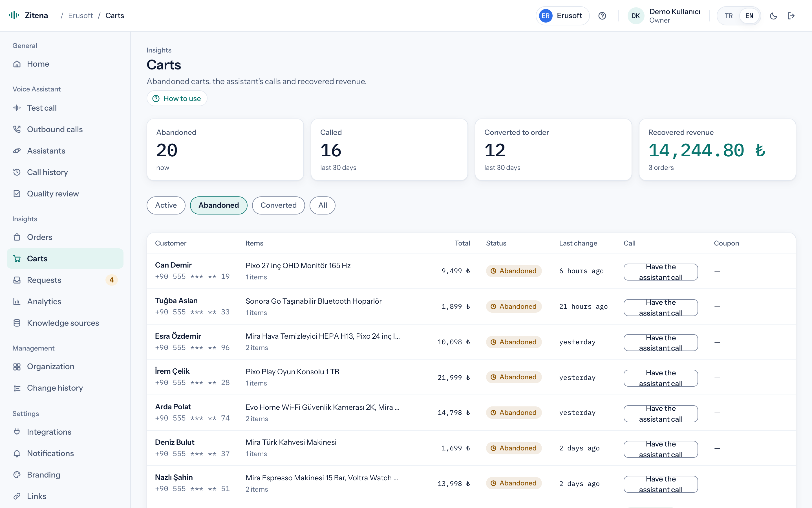Select the All filter tab
This screenshot has height=508, width=812.
click(323, 205)
